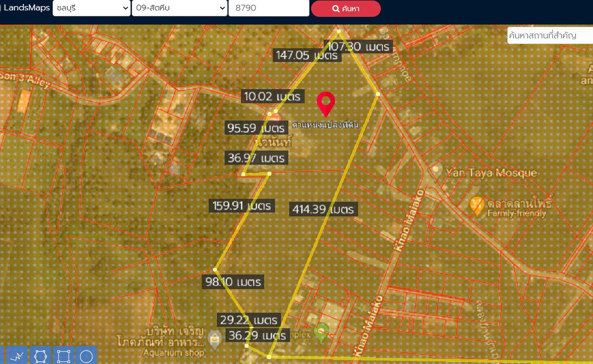Select the distance measurement polyline tool
This screenshot has height=364, width=593.
click(16, 355)
